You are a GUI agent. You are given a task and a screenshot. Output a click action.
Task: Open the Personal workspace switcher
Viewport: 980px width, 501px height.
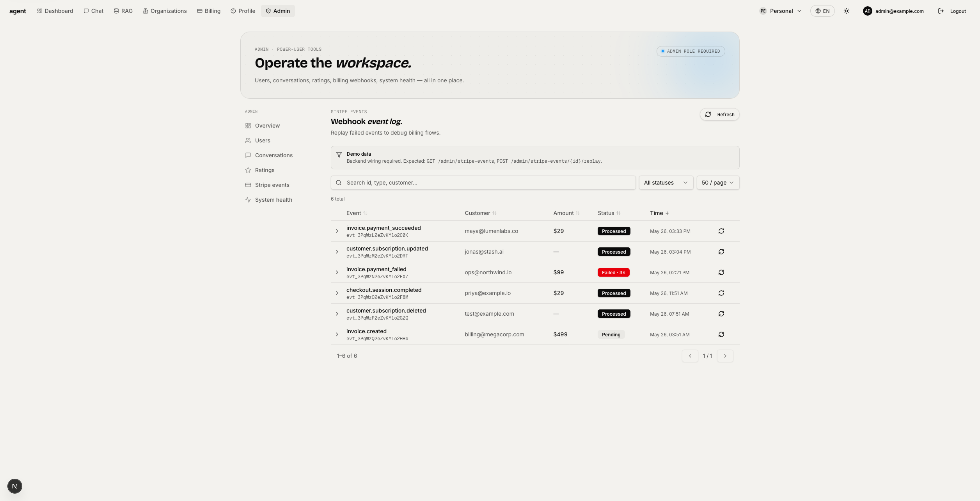pos(781,11)
